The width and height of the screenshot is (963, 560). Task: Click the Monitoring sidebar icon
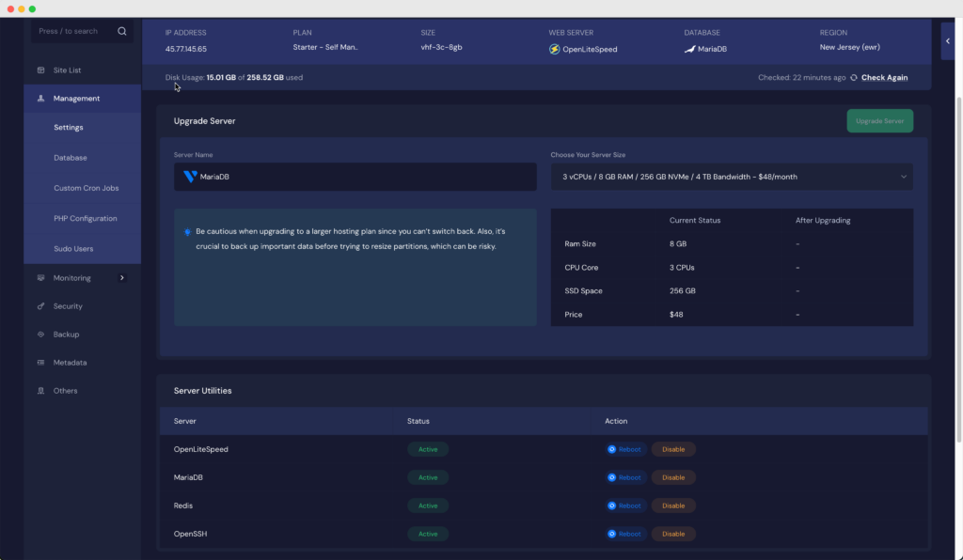pos(40,278)
